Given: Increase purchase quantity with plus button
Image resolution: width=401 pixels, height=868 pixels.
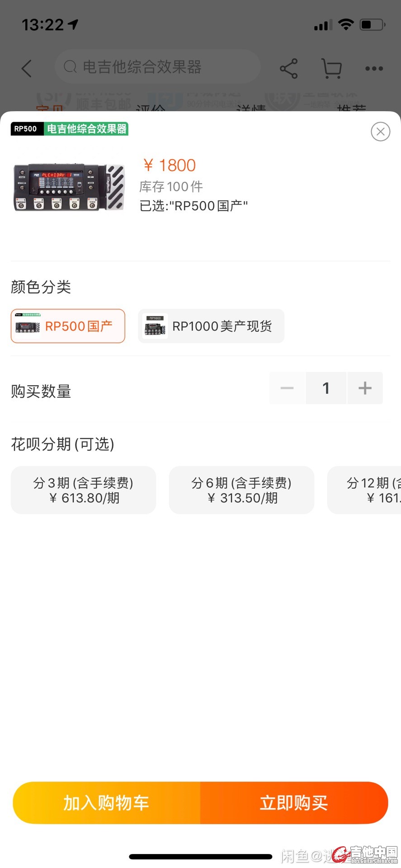Looking at the screenshot, I should click(x=365, y=388).
